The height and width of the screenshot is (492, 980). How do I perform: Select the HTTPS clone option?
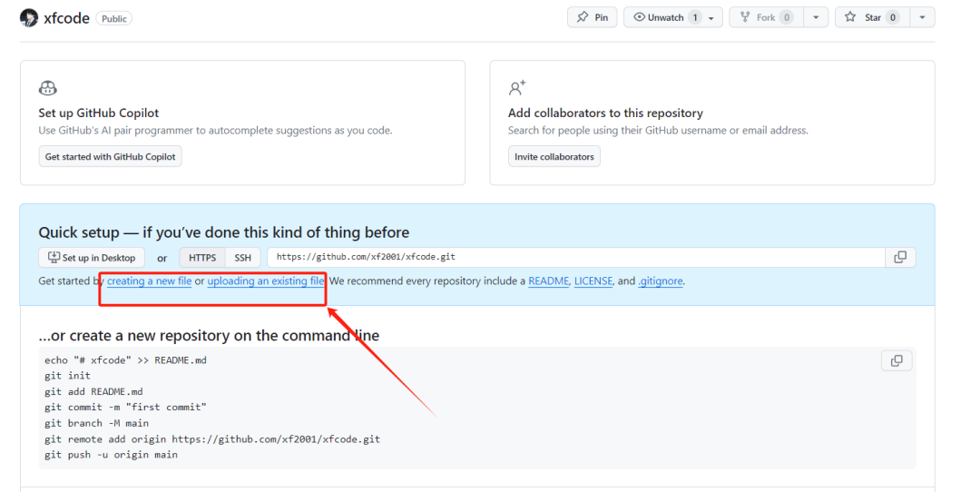[x=202, y=258]
